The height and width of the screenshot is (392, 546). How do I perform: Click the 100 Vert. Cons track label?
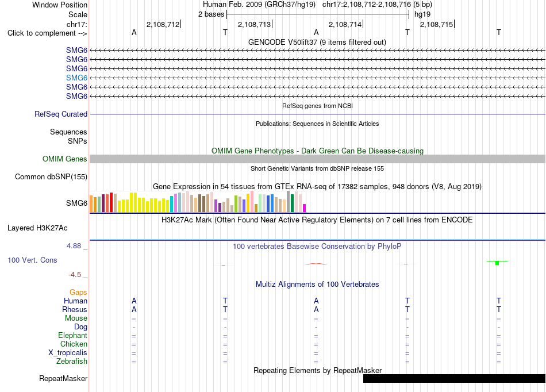tap(32, 260)
